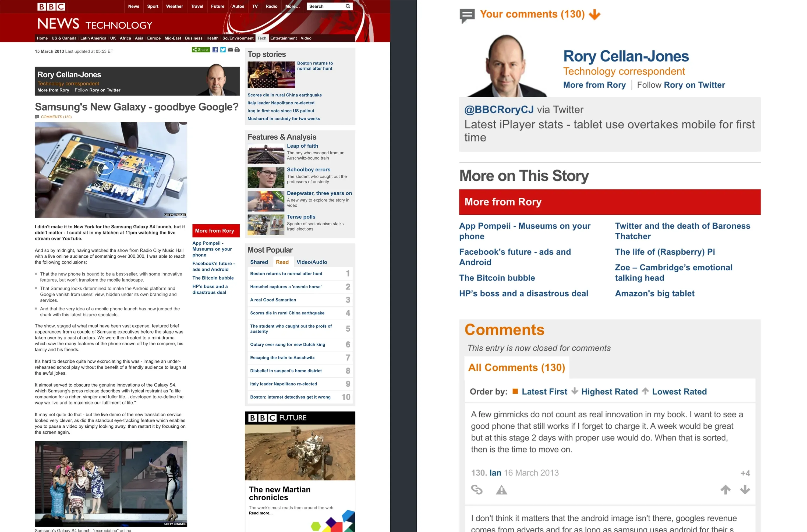This screenshot has height=532, width=807.
Task: Open Boston returns to normal top story
Action: point(315,66)
